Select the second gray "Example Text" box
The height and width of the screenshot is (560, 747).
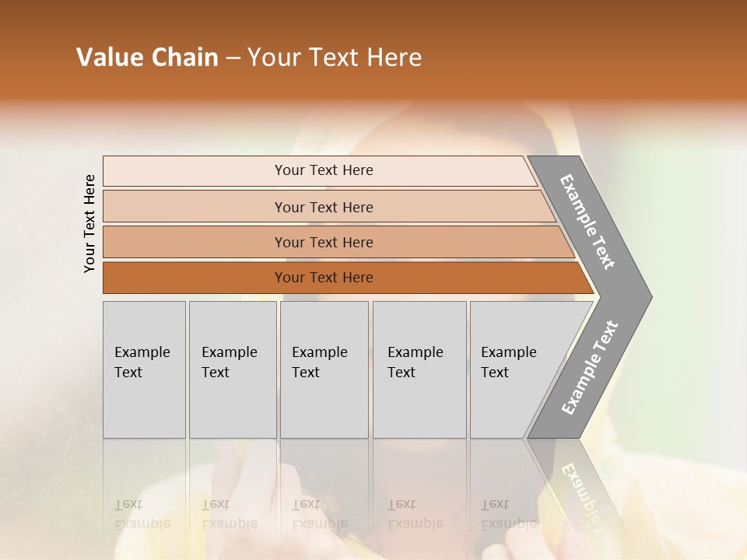click(x=232, y=369)
